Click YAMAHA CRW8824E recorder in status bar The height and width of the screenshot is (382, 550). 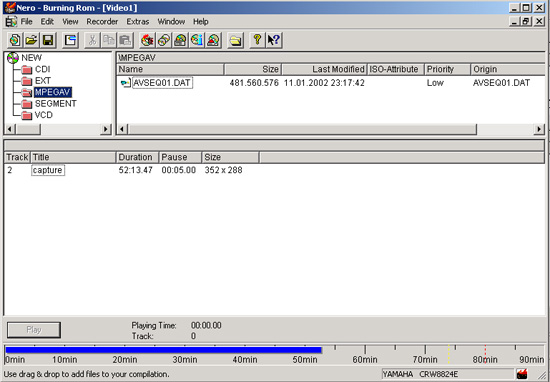pos(448,374)
